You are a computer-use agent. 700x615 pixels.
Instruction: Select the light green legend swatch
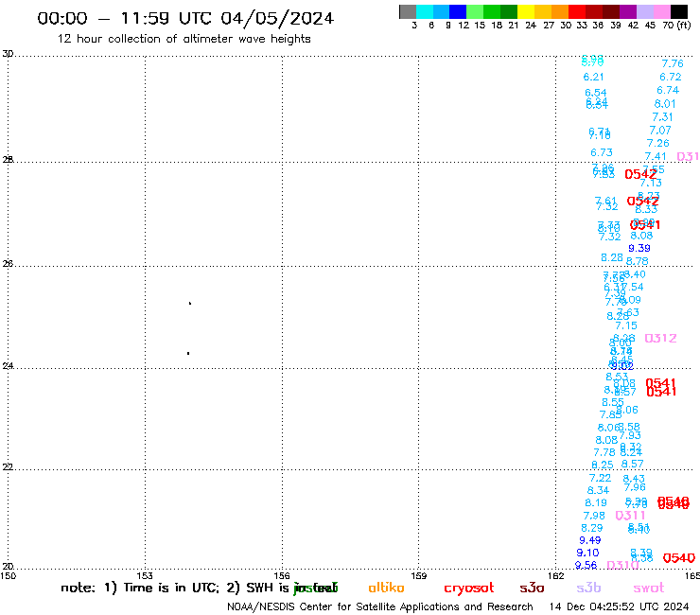point(475,11)
